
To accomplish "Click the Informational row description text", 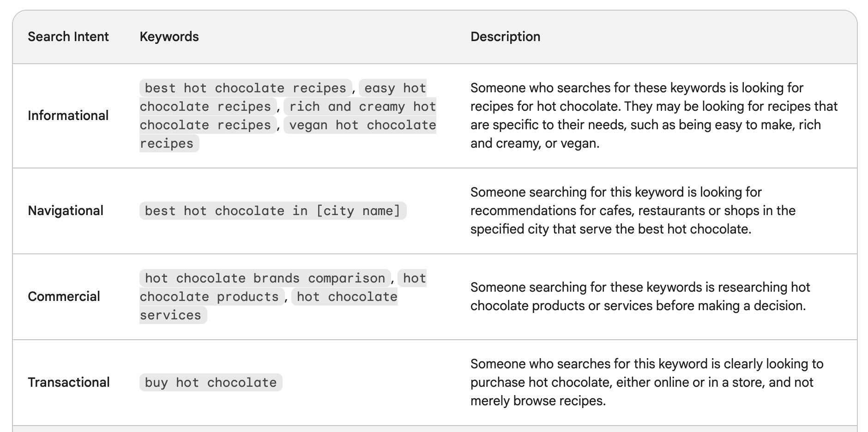I will pyautogui.click(x=654, y=115).
